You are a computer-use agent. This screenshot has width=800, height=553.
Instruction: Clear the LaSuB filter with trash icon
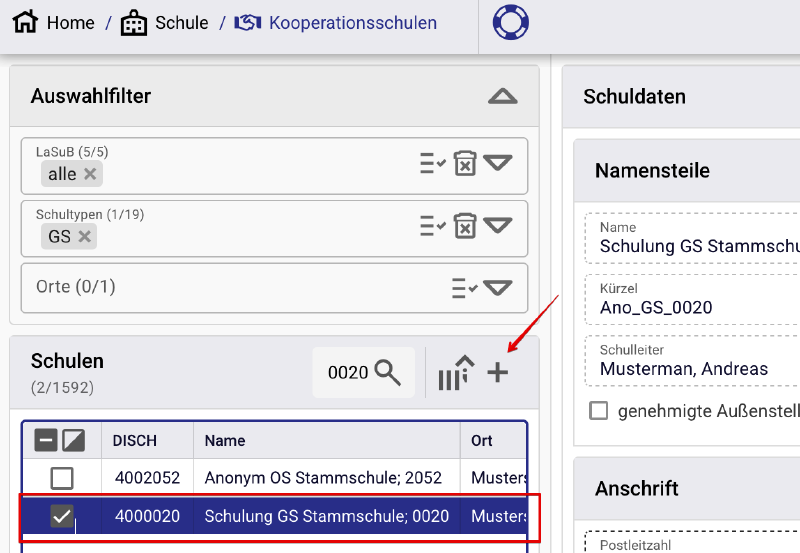(465, 163)
